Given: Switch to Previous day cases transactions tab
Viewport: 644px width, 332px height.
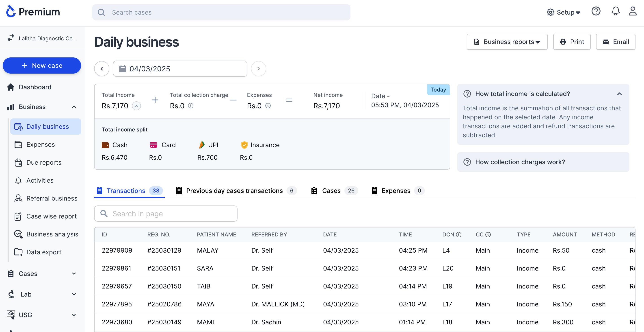Looking at the screenshot, I should point(234,191).
